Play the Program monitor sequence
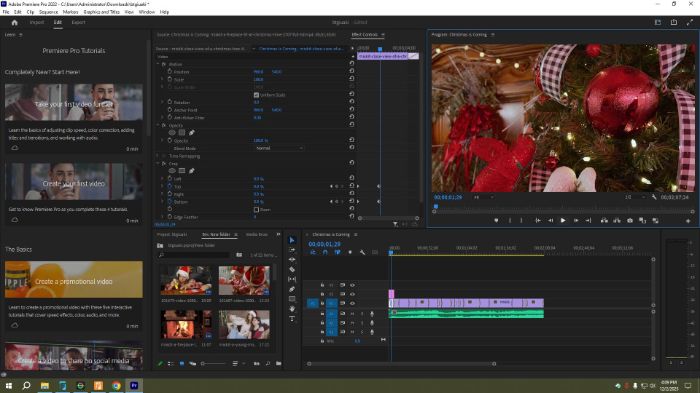Image resolution: width=700 pixels, height=393 pixels. click(563, 220)
